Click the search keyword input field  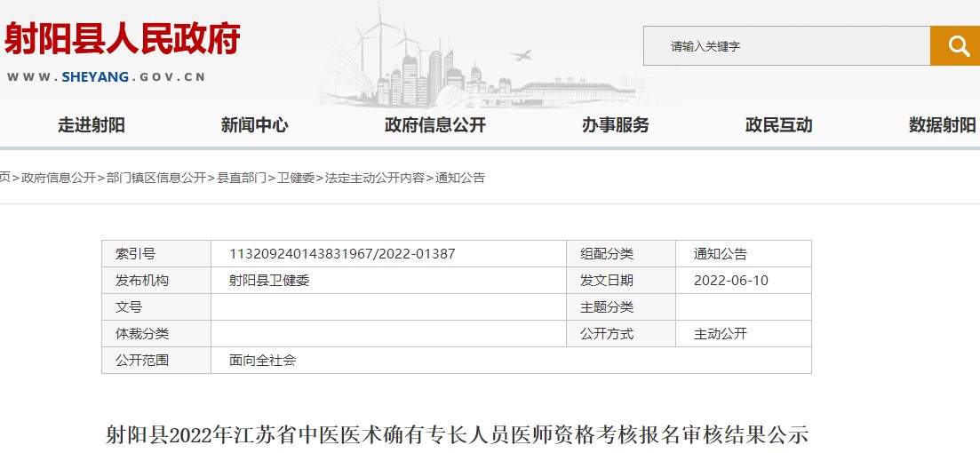point(786,46)
